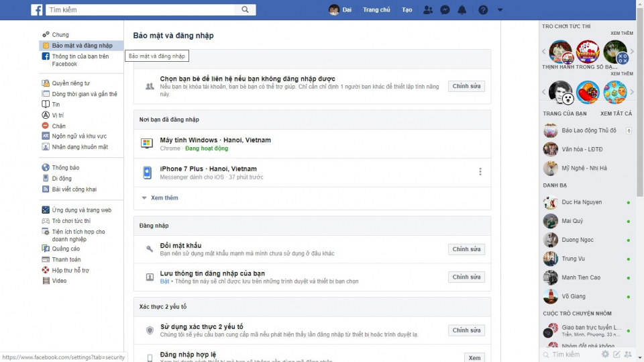Click the create new group chat icon
Screen dimensions: 644x362
(x=628, y=354)
